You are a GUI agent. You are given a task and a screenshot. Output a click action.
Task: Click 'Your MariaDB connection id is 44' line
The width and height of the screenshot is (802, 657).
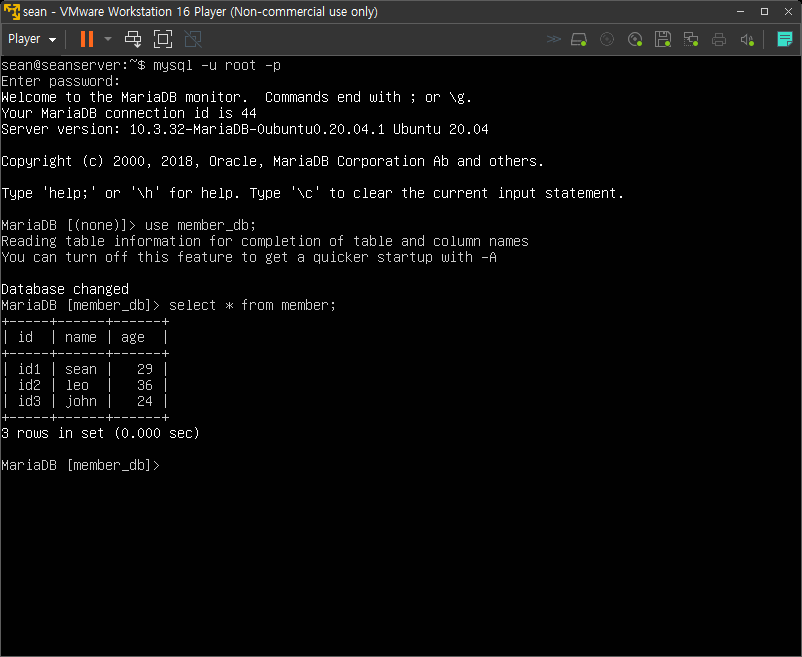pos(129,114)
